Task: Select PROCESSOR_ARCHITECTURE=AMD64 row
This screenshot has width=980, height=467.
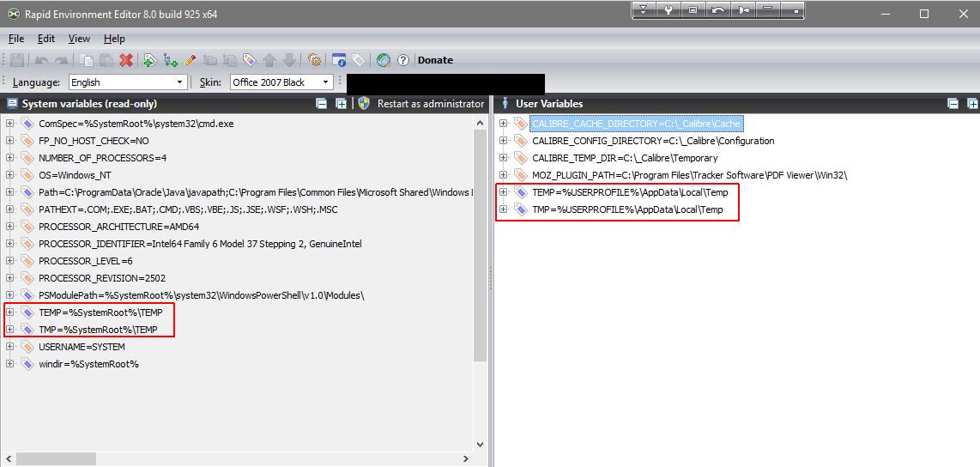Action: [x=118, y=227]
